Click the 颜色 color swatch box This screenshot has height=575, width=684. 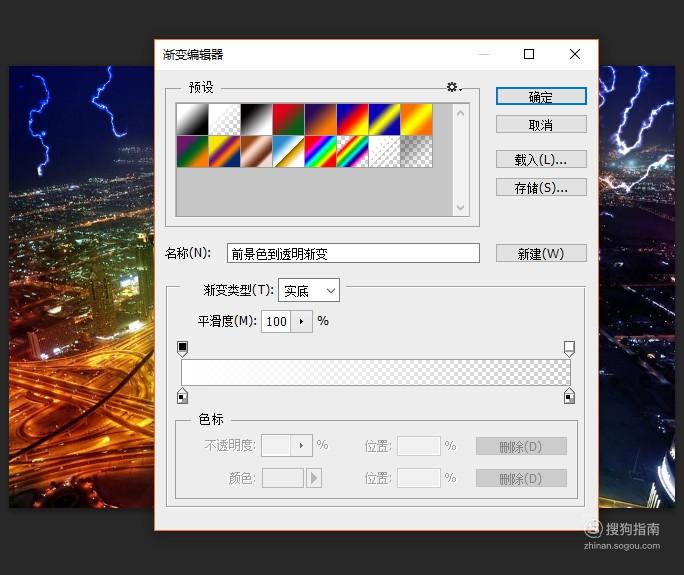click(283, 478)
